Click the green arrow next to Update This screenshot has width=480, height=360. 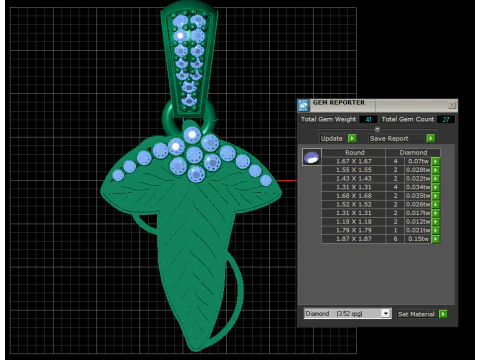tap(352, 138)
